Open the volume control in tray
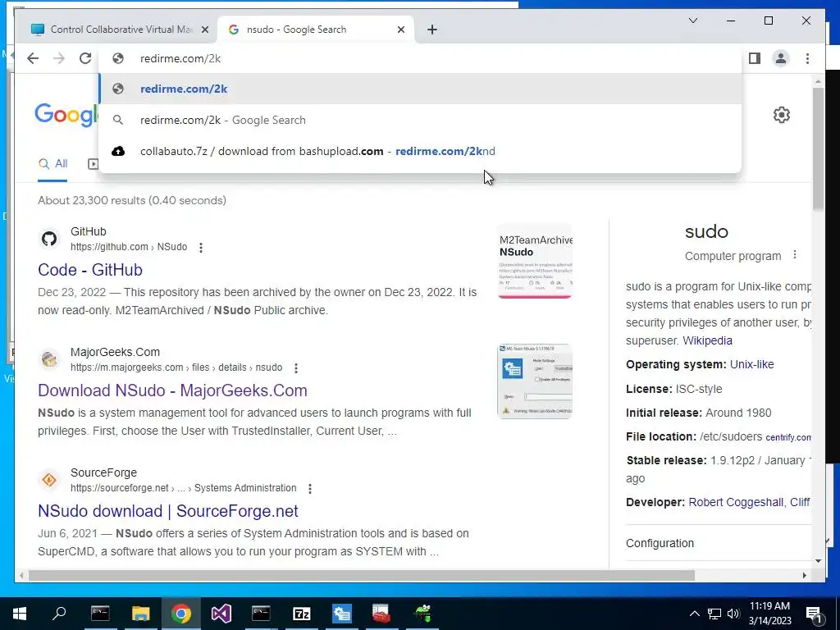The height and width of the screenshot is (630, 840). point(734,614)
